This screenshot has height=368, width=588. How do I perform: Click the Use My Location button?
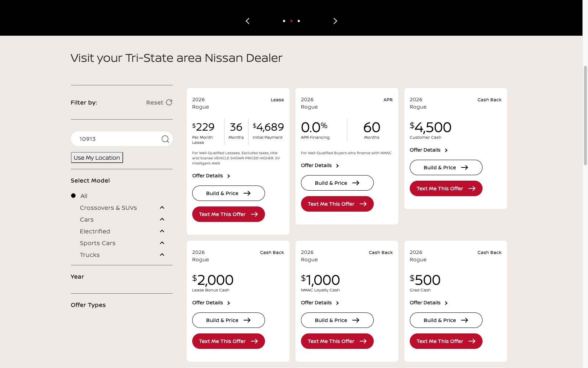click(97, 158)
